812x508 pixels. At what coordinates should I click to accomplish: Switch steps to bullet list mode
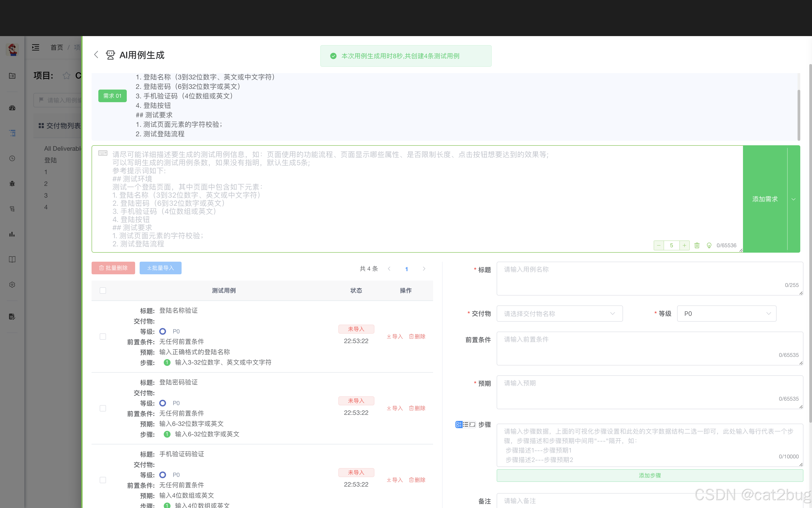[466, 424]
